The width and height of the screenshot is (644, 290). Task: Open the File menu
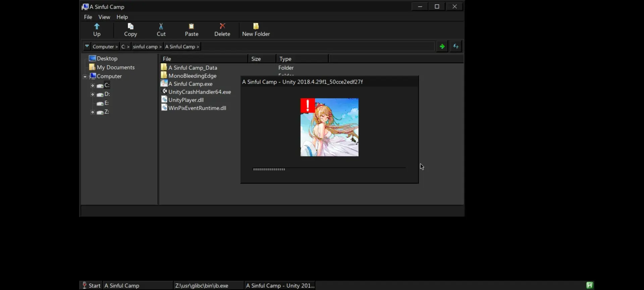point(88,17)
